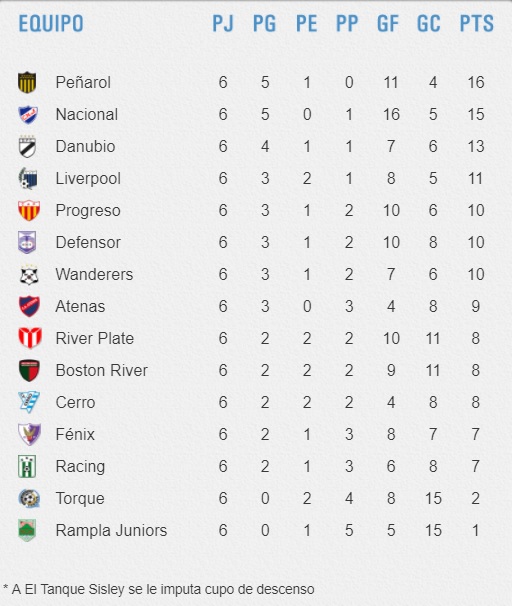Click the Liverpool team badge
The width and height of the screenshot is (512, 606).
coord(28,178)
